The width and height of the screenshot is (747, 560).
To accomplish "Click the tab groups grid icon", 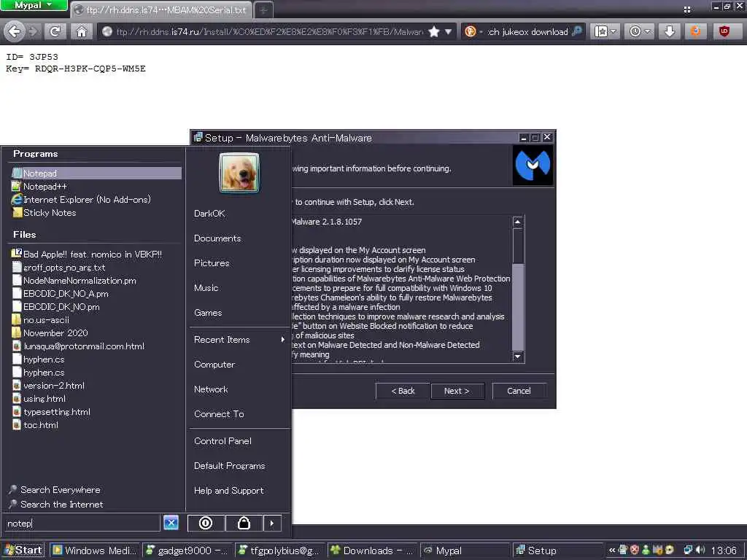I will pyautogui.click(x=687, y=9).
